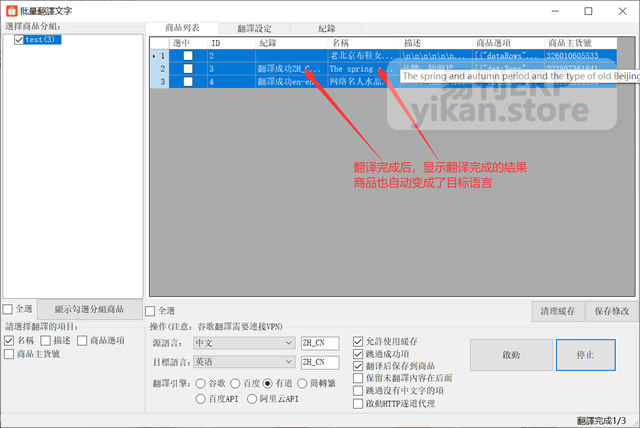Open the 紀錄 tab
This screenshot has height=428, width=640.
tap(326, 29)
